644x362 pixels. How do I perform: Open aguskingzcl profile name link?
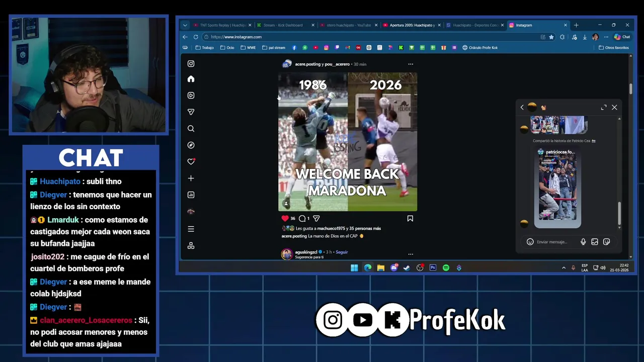pyautogui.click(x=306, y=252)
